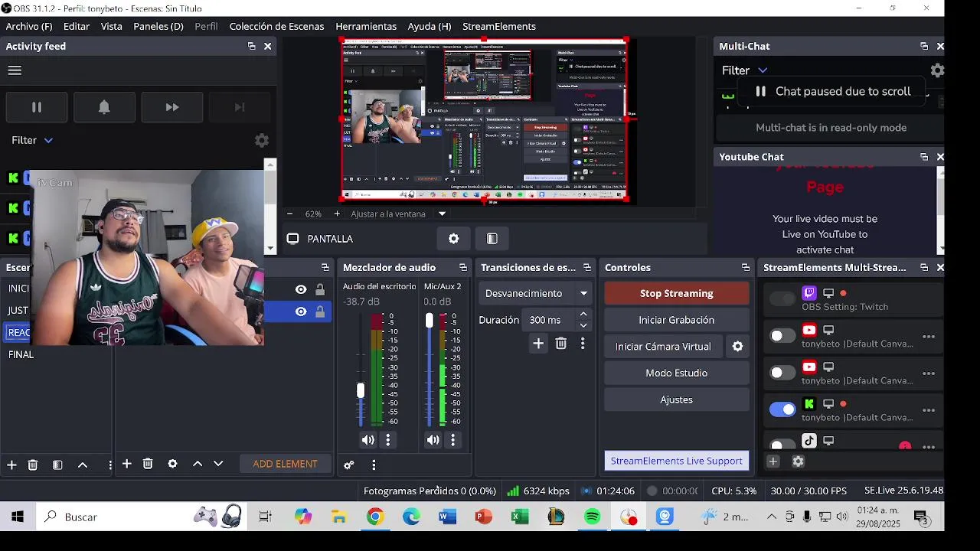Toggle the Twitch OBS Setting switch
Image resolution: width=980 pixels, height=551 pixels.
coord(782,299)
